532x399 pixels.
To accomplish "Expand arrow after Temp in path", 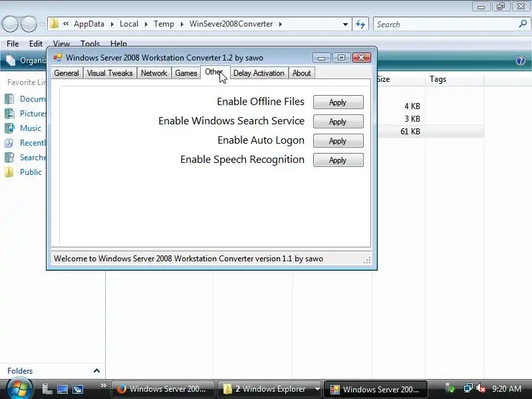I will tap(182, 24).
